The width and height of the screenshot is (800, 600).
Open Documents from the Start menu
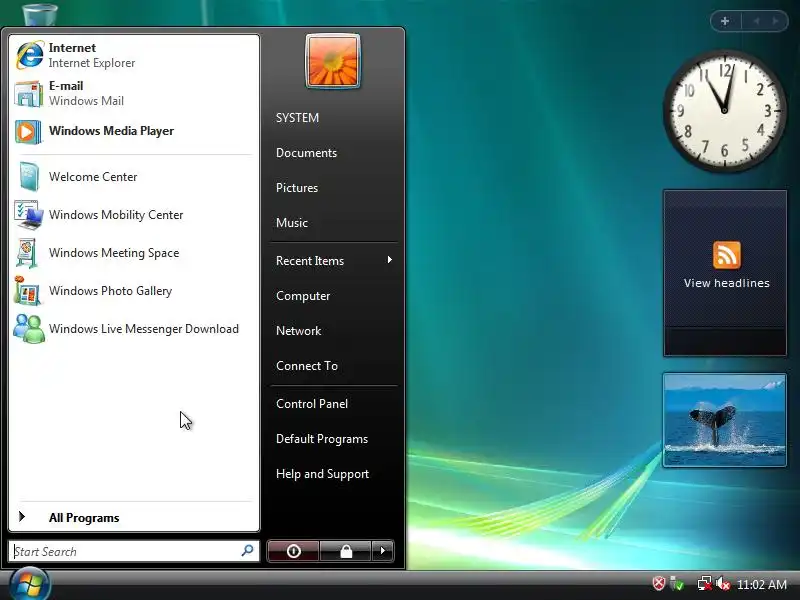pos(306,153)
